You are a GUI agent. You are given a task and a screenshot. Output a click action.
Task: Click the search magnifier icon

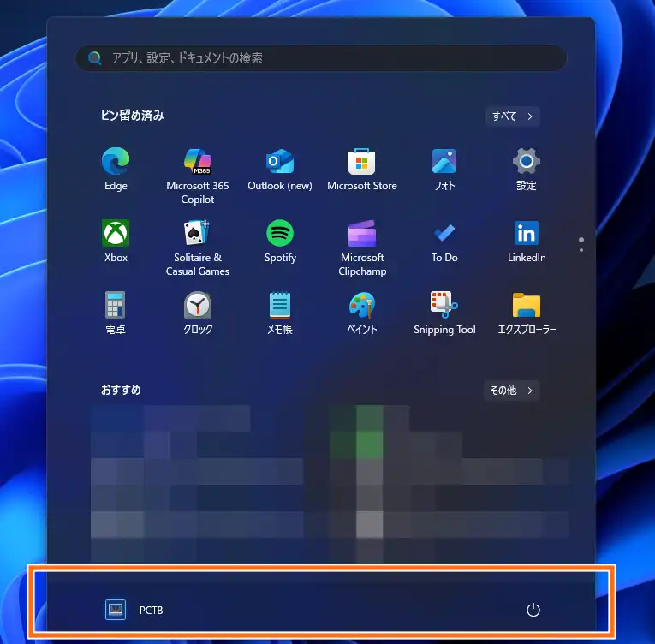[x=95, y=58]
